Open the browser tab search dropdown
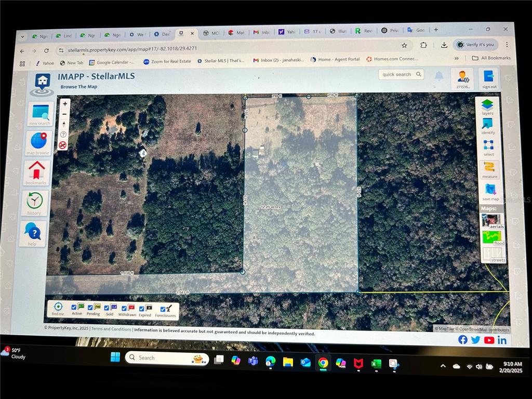Image resolution: width=532 pixels, height=399 pixels. coord(22,36)
